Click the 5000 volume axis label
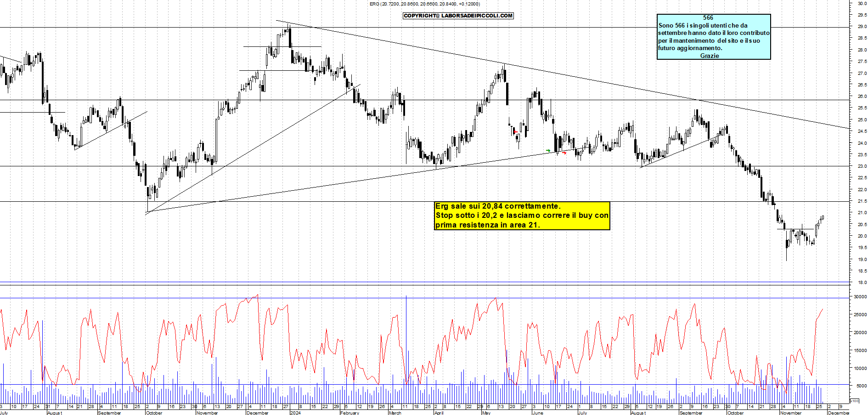This screenshot has width=868, height=415. [x=862, y=387]
